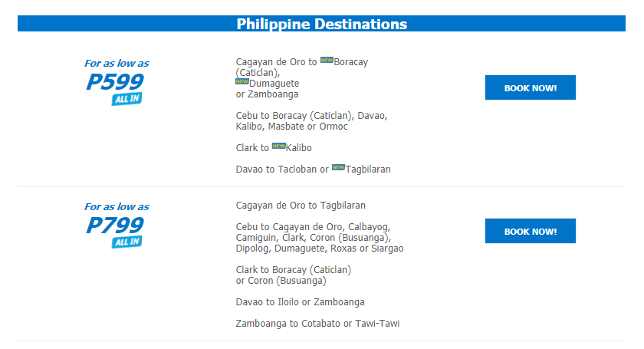Screen dimensions: 644x349
Task: Select the Davao to Iloilo or Zamboanga route
Action: (301, 302)
